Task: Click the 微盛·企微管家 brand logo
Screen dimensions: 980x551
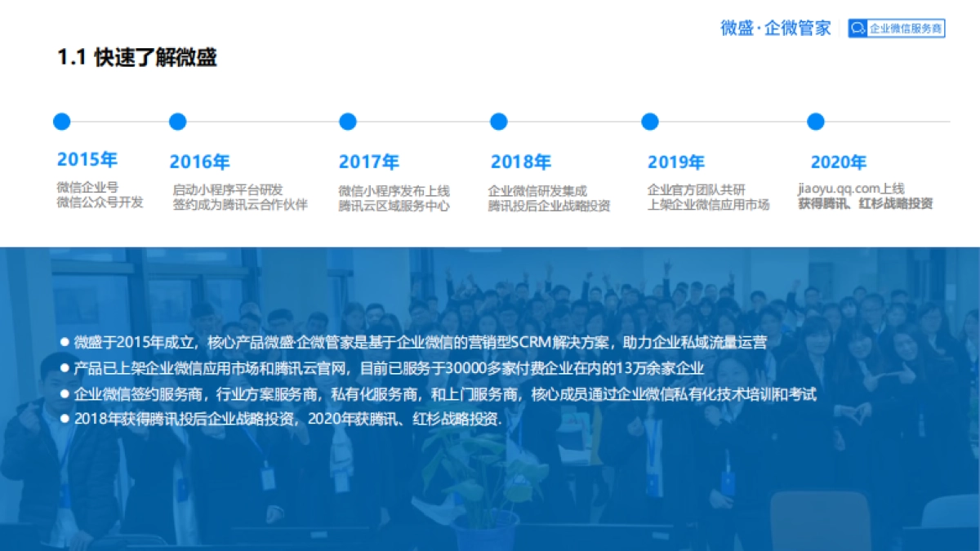Action: tap(773, 28)
